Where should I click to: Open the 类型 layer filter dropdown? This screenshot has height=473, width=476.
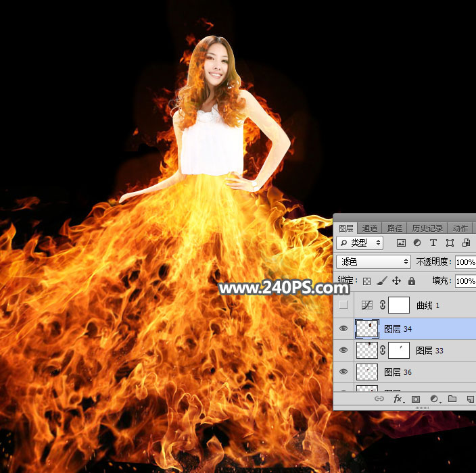click(x=360, y=243)
